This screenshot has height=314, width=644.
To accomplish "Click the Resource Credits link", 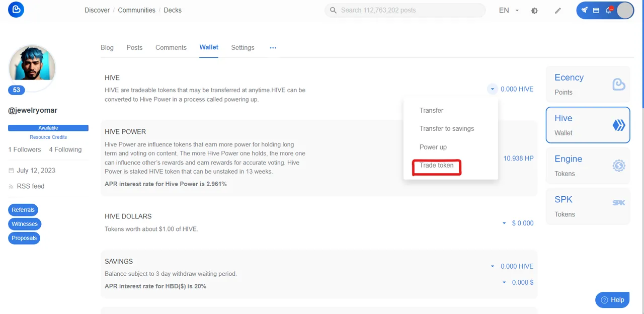I will (48, 137).
